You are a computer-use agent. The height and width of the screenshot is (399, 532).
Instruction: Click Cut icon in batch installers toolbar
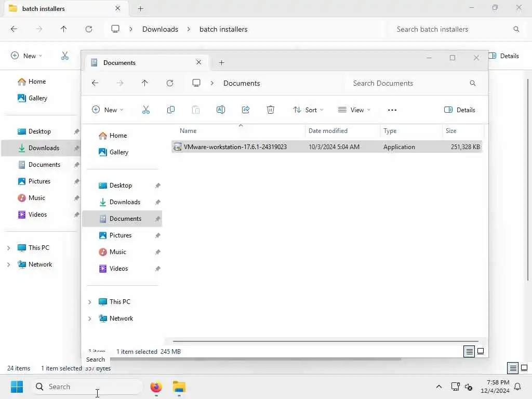(65, 56)
